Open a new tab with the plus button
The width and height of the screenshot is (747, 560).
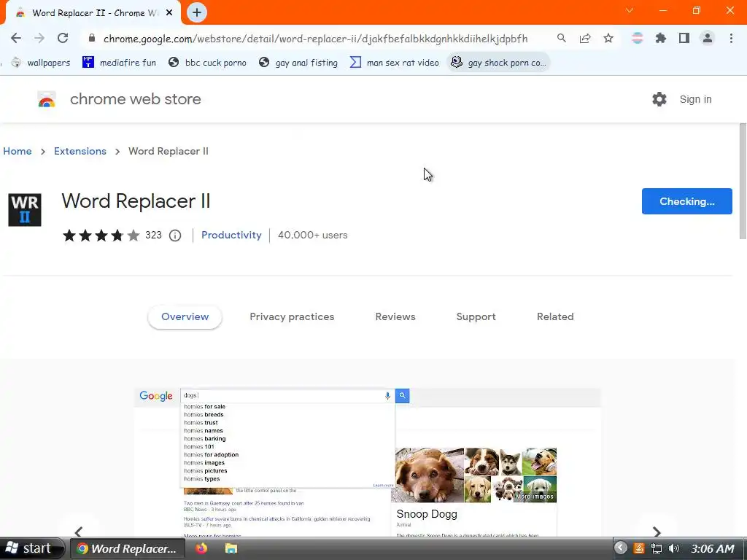[x=197, y=12]
